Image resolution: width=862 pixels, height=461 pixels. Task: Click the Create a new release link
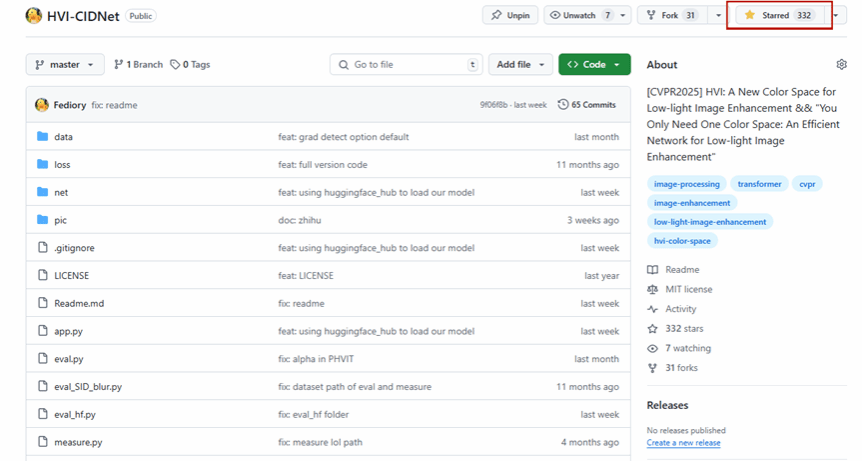(x=683, y=443)
